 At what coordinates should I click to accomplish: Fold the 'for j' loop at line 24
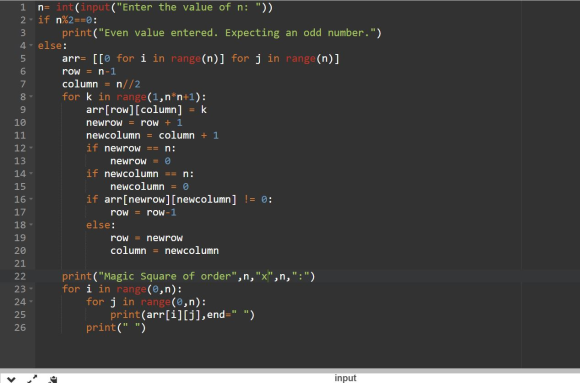click(31, 302)
